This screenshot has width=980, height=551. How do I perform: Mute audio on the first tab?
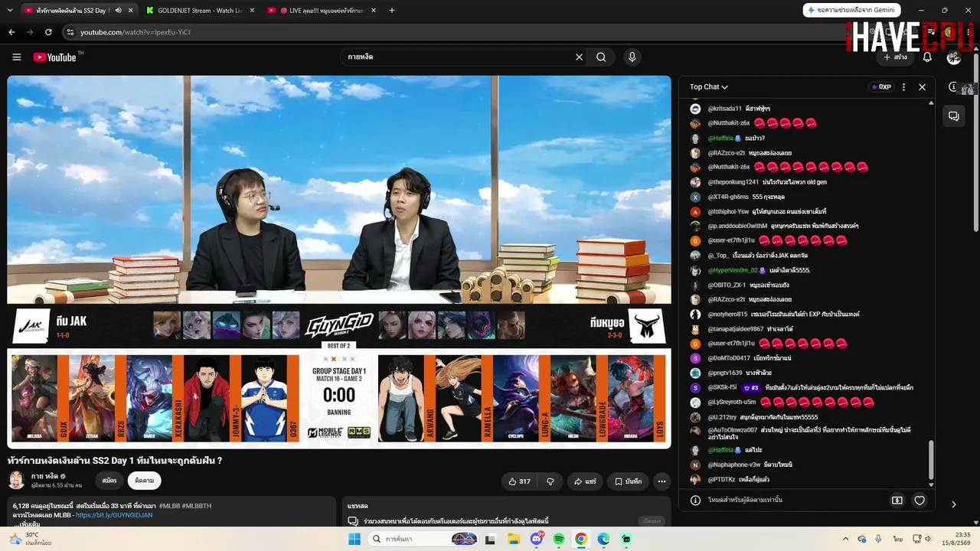[118, 11]
